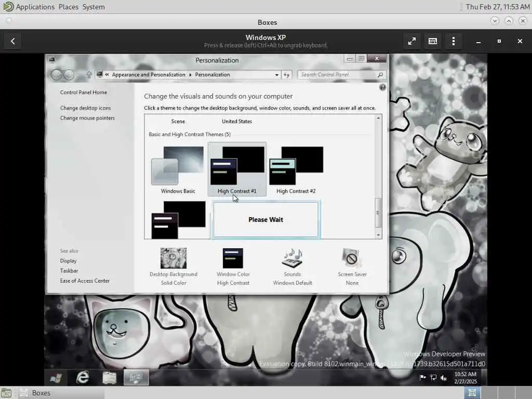Open the Desktop Background icon

tap(174, 258)
